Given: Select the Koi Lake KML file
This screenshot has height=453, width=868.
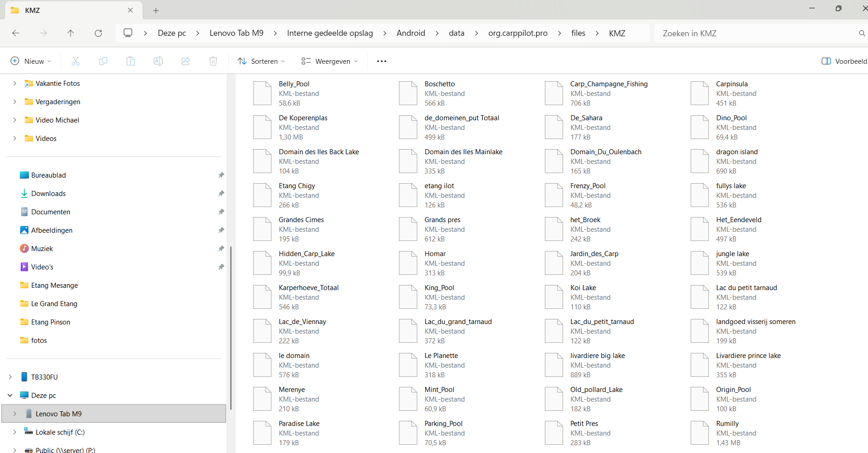Looking at the screenshot, I should [583, 297].
